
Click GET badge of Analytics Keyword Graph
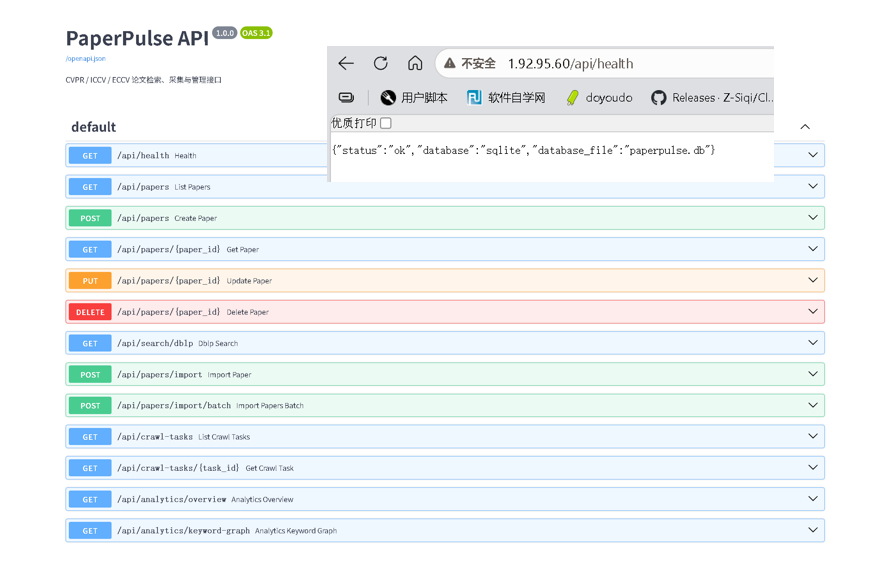point(90,531)
